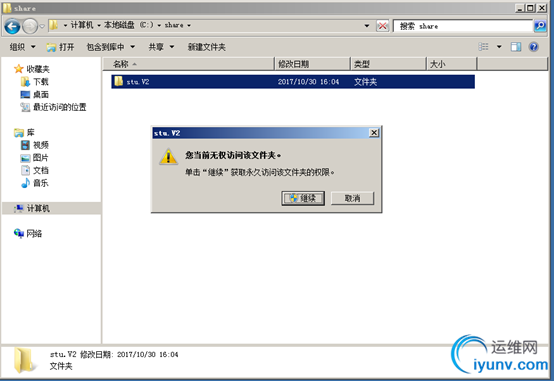Image resolution: width=554 pixels, height=381 pixels.
Task: Open the 组织 menu
Action: click(x=23, y=47)
